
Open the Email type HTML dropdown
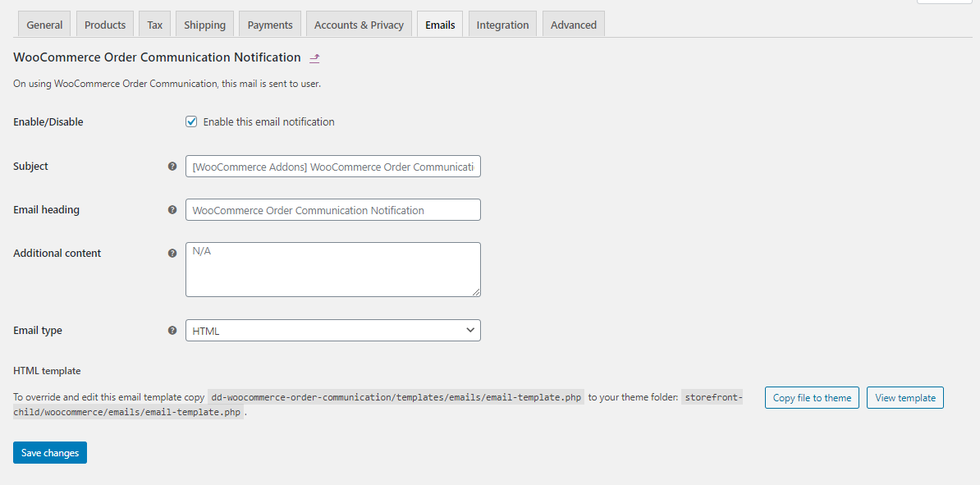332,330
